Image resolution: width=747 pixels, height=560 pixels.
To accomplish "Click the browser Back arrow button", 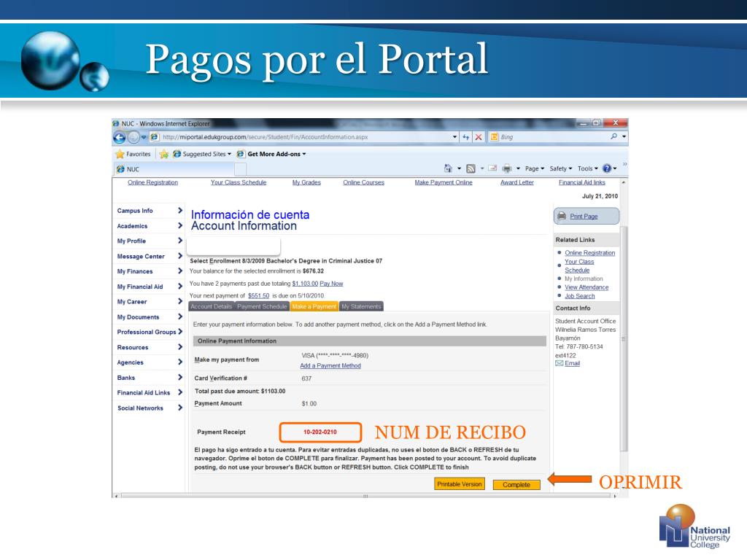I will [x=120, y=138].
